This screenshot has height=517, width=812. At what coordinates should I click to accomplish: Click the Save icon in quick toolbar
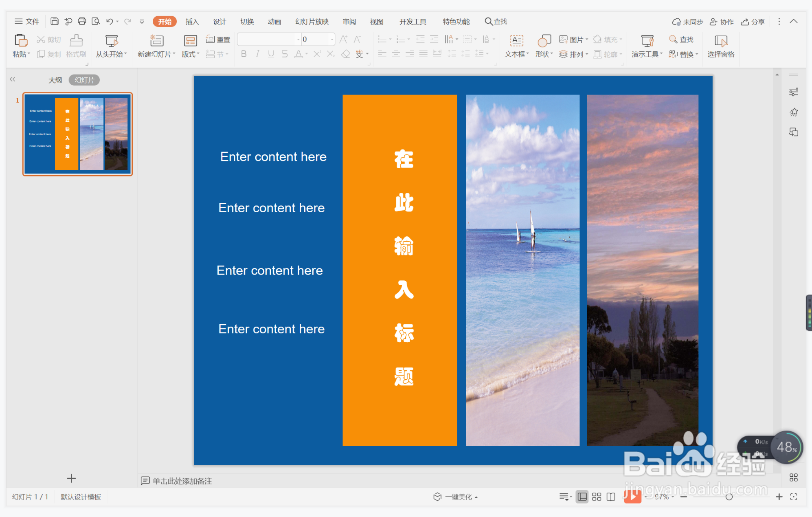(54, 22)
